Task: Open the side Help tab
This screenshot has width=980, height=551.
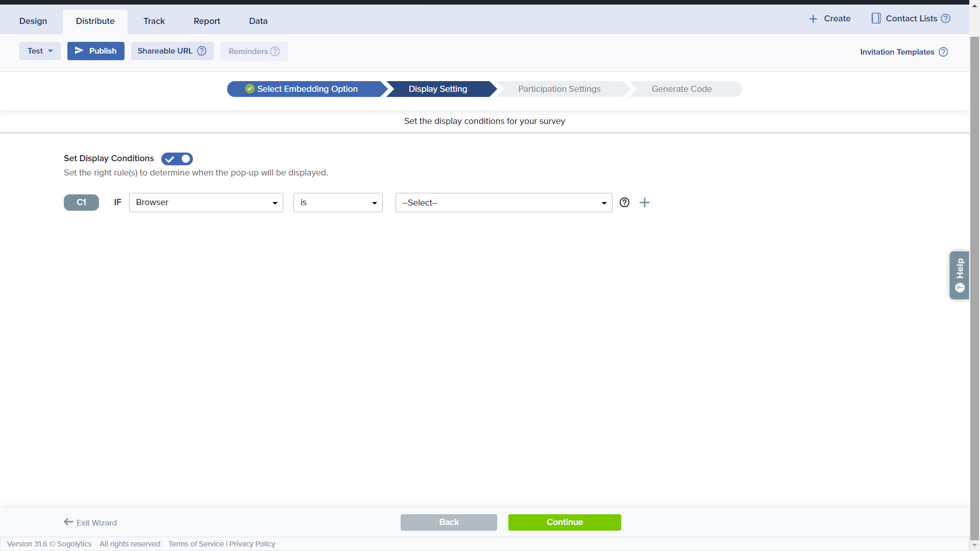Action: click(x=960, y=275)
